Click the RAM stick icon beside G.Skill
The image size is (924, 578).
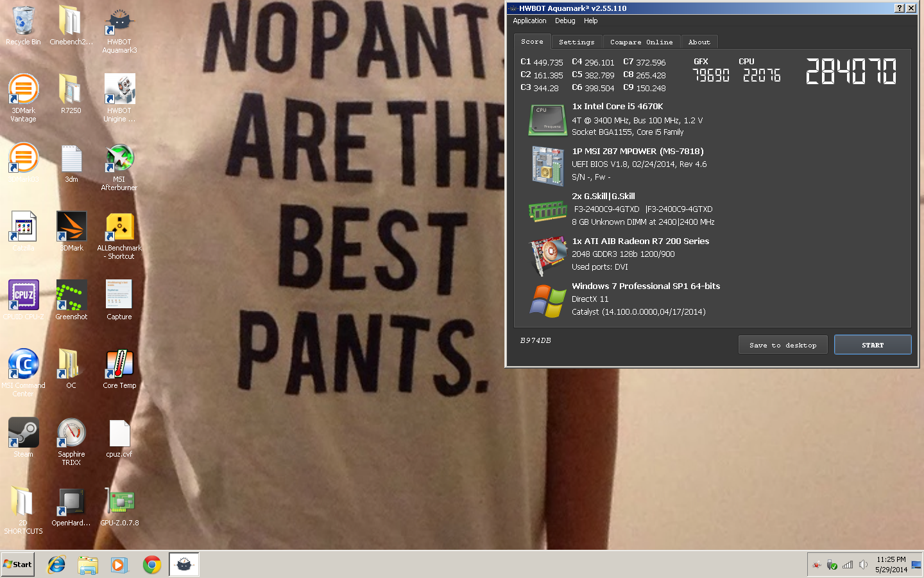click(547, 211)
